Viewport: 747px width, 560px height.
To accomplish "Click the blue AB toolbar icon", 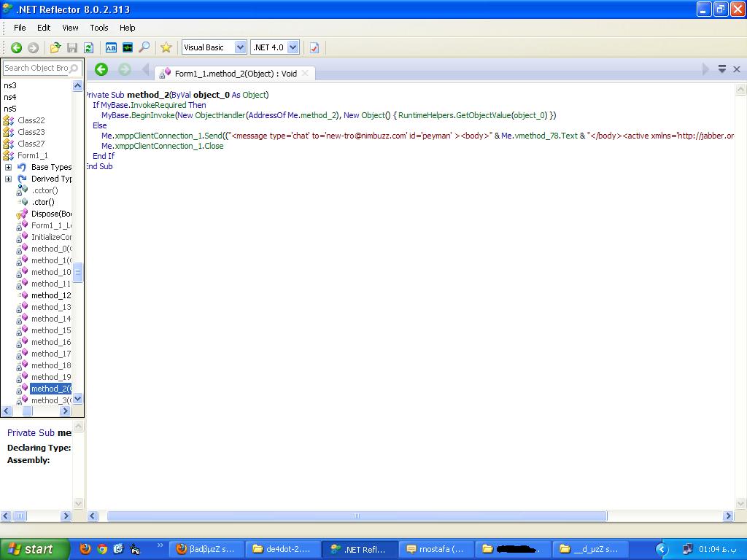I will (x=111, y=47).
